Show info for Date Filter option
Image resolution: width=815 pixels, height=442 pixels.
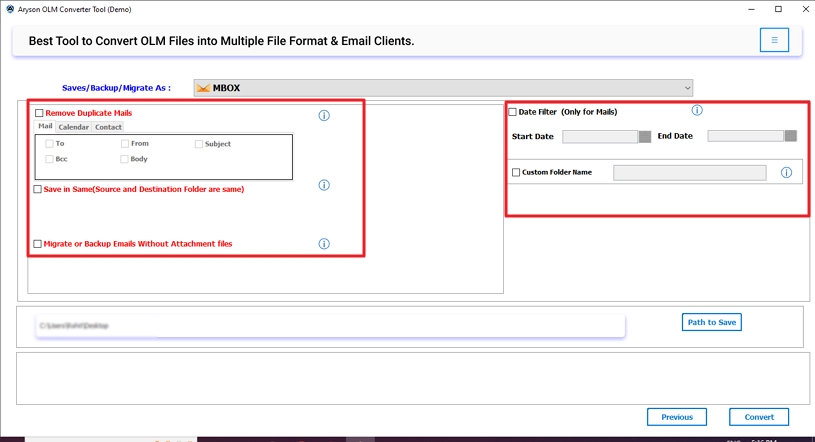click(x=697, y=110)
